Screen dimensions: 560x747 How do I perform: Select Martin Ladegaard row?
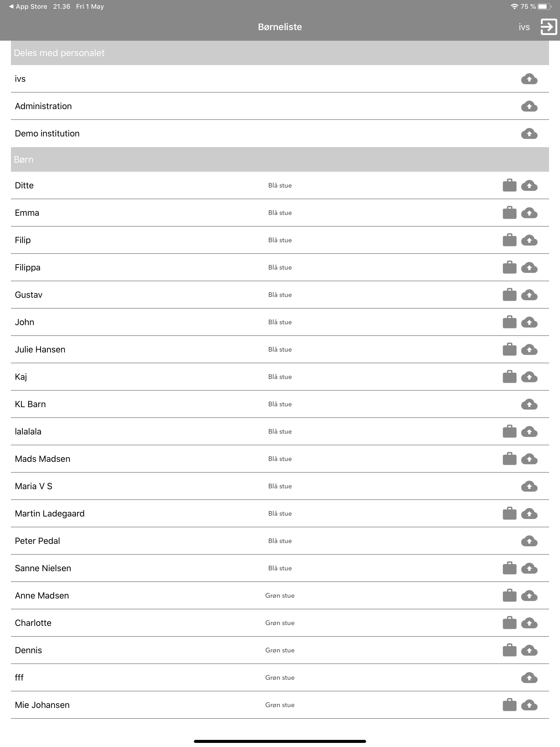pyautogui.click(x=280, y=514)
